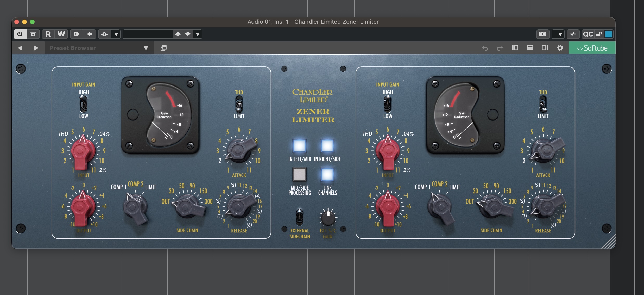Open plugin settings with the gear icon
Viewport: 644px width, 295px height.
[x=560, y=48]
